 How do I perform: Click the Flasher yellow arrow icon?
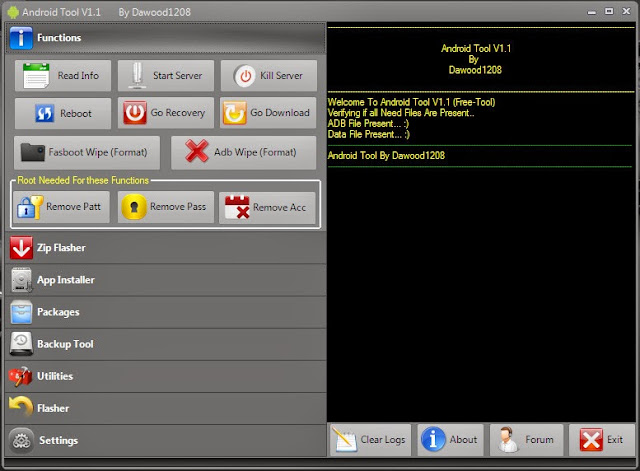pyautogui.click(x=21, y=407)
